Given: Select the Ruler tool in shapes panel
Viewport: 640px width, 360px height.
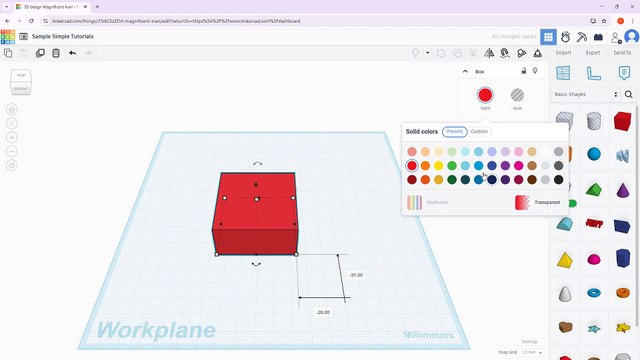Looking at the screenshot, I should (x=593, y=73).
